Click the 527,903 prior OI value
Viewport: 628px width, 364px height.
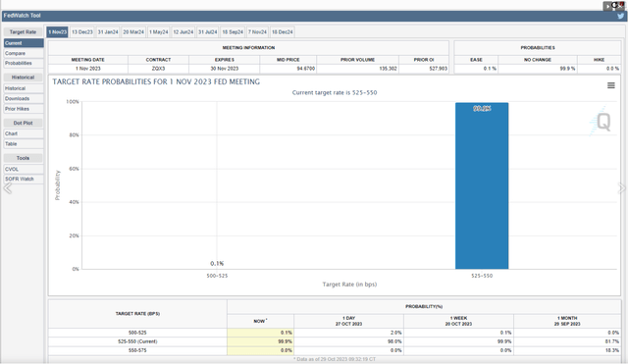click(439, 69)
